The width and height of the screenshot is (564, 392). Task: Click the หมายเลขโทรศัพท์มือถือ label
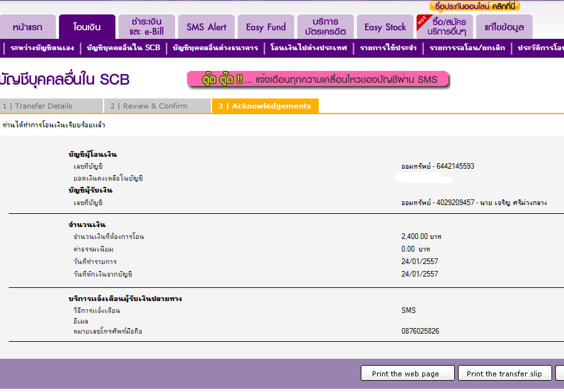[x=107, y=331]
